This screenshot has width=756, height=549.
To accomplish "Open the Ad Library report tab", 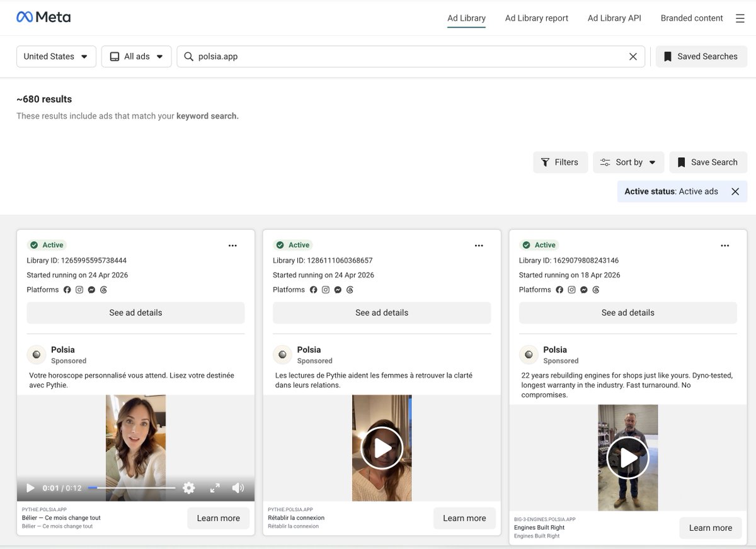I will [537, 18].
